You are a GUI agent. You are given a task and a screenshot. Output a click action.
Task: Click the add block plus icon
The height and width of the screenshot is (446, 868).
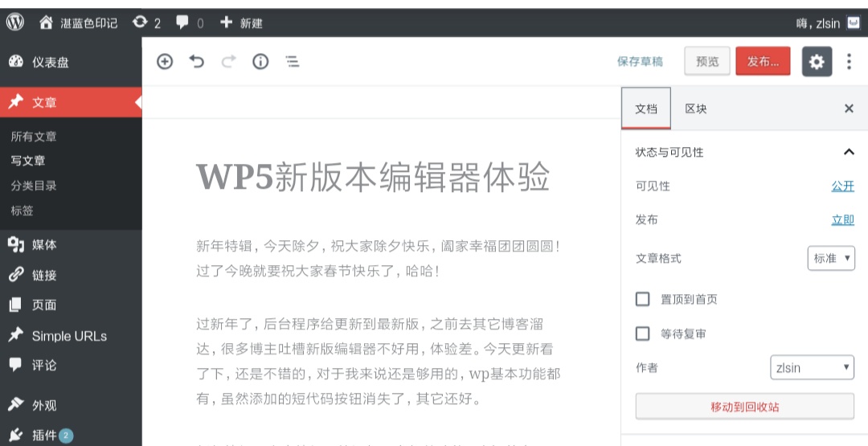165,61
